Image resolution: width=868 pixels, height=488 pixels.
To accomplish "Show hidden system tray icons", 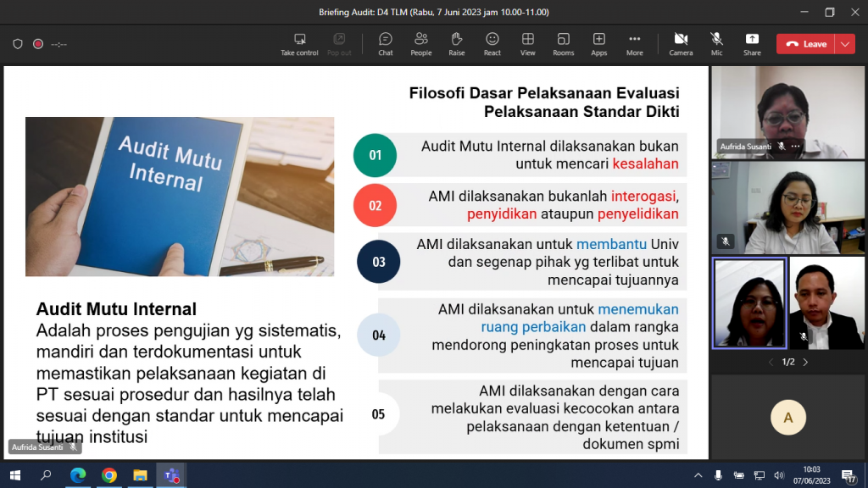I will 698,475.
